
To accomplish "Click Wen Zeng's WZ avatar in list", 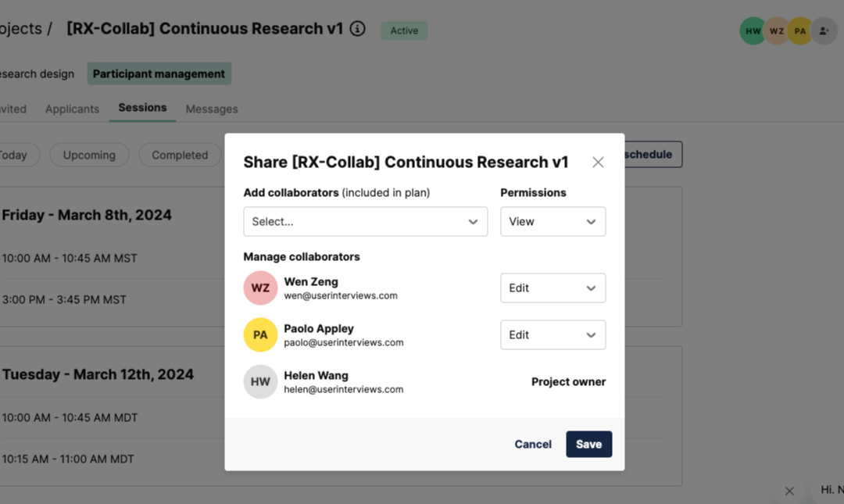I will [260, 288].
